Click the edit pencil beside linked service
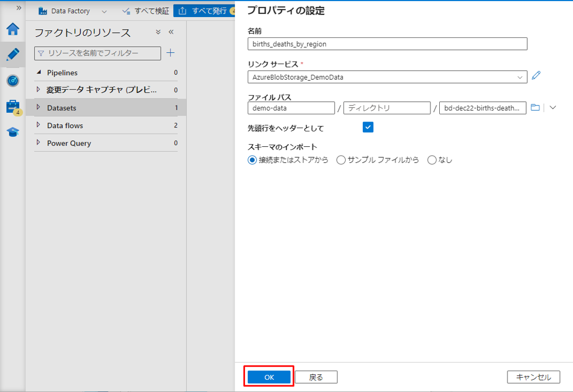The image size is (573, 392). pos(536,75)
